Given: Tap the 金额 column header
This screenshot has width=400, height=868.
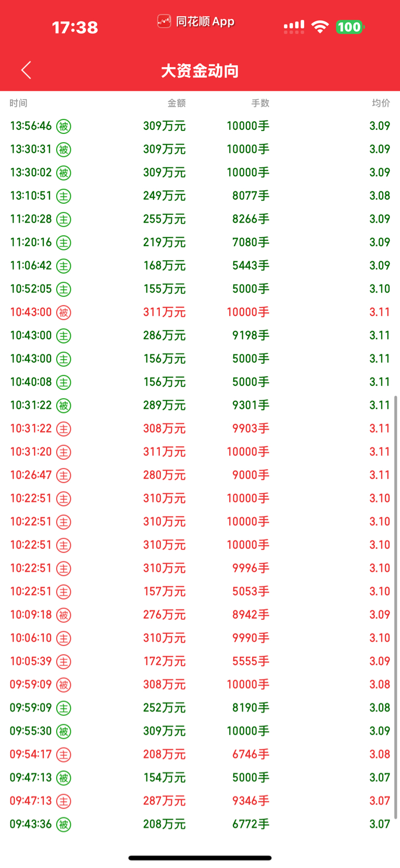Looking at the screenshot, I should click(177, 103).
